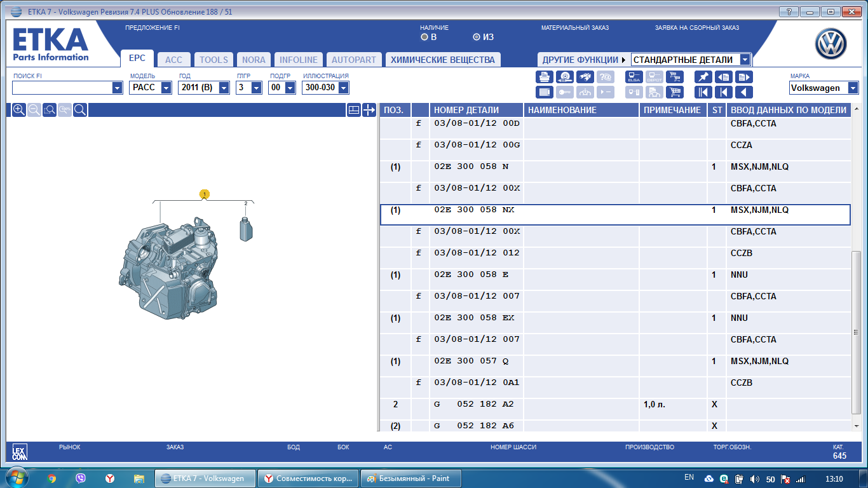Image resolution: width=868 pixels, height=488 pixels.
Task: Go to next page document icon
Action: coord(743,77)
